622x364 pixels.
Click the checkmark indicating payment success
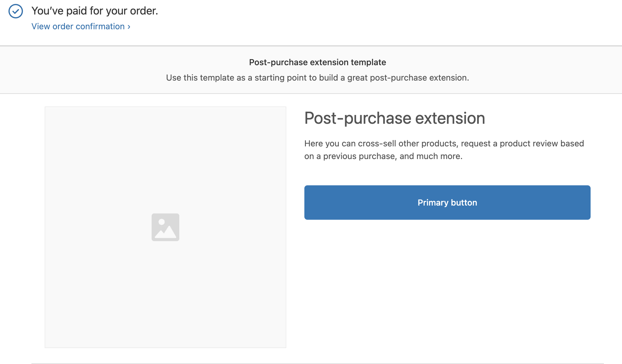tap(15, 11)
